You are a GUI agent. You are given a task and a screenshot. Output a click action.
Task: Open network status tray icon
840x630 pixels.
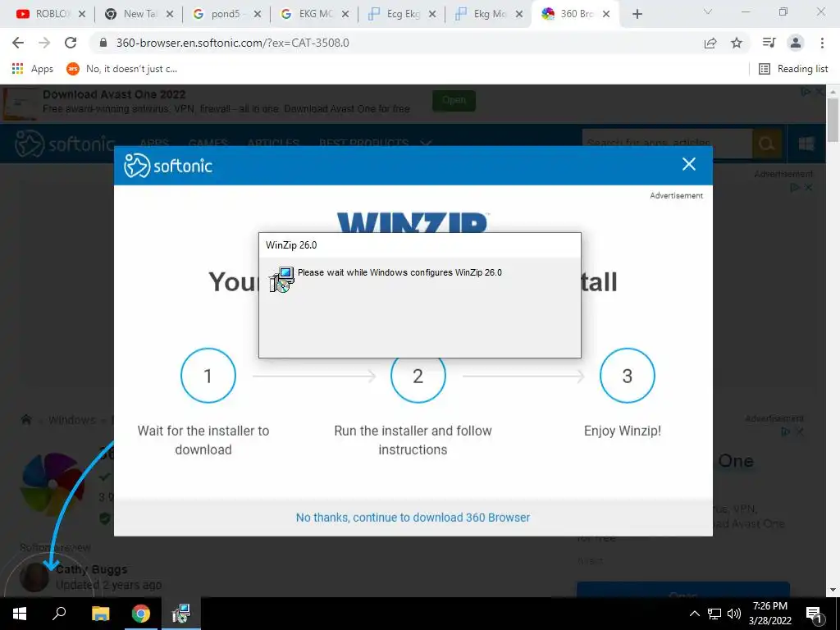coord(714,614)
